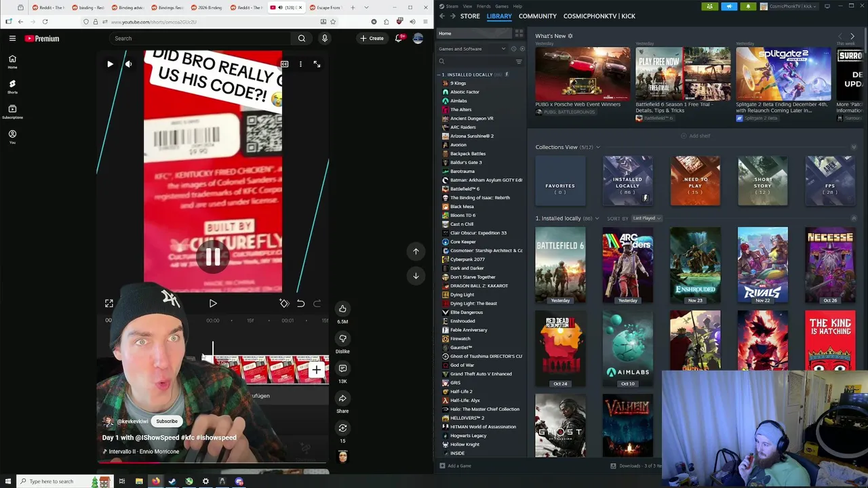The height and width of the screenshot is (488, 868).
Task: Subscribe to @kevkevkiwi channel
Action: [167, 422]
